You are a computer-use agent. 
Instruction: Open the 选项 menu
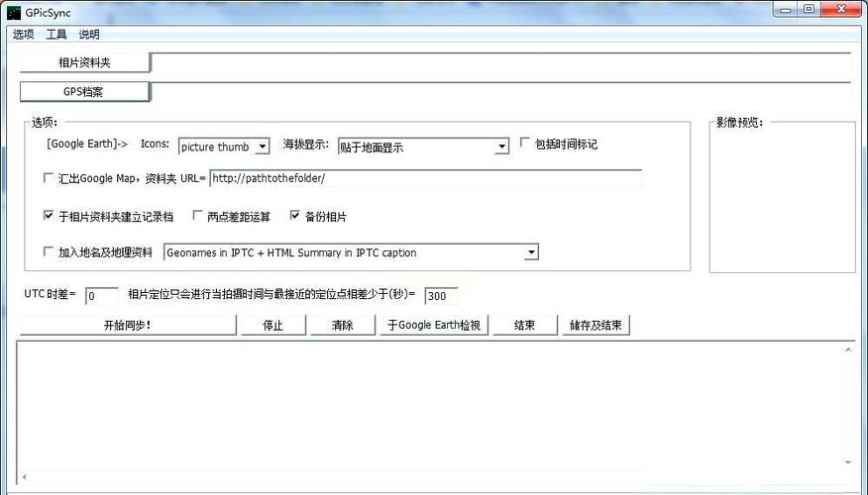pos(23,35)
